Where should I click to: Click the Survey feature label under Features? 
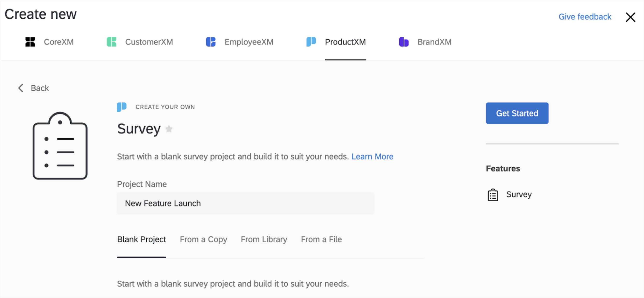click(x=519, y=194)
